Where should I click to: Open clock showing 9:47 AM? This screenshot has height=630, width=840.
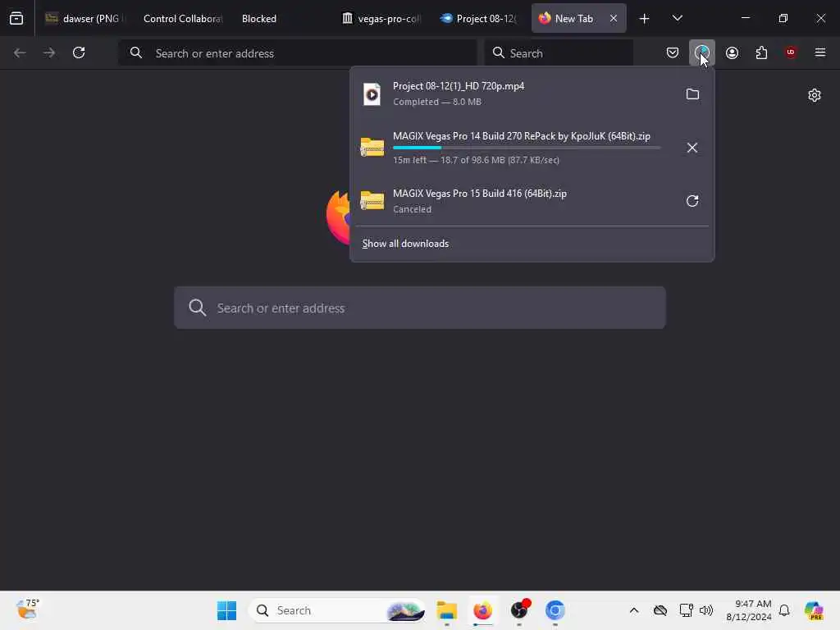point(748,610)
